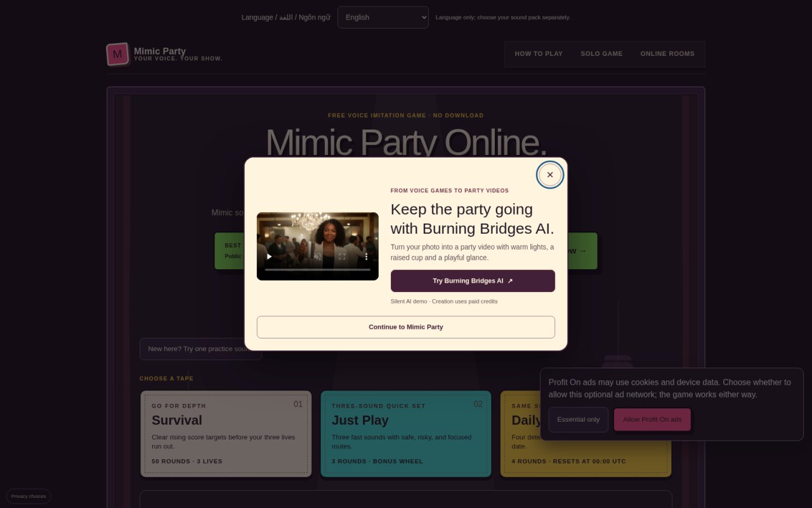
Task: Close the Burning Bridges AI popup
Action: coord(550,175)
